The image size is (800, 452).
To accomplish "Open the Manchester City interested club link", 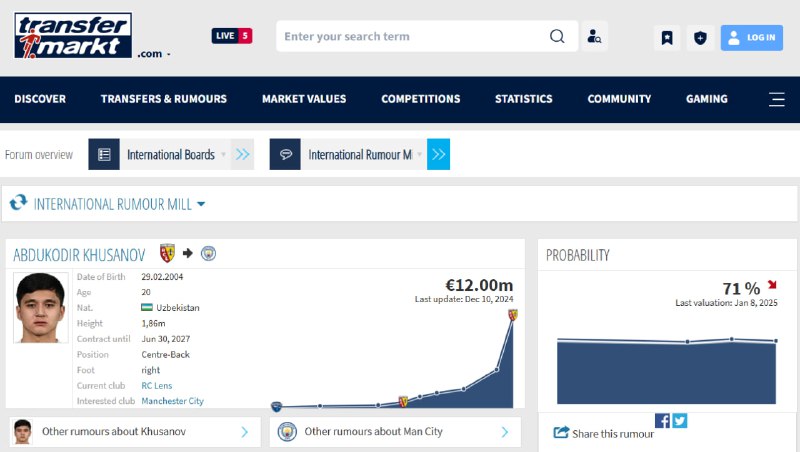I will (x=172, y=401).
